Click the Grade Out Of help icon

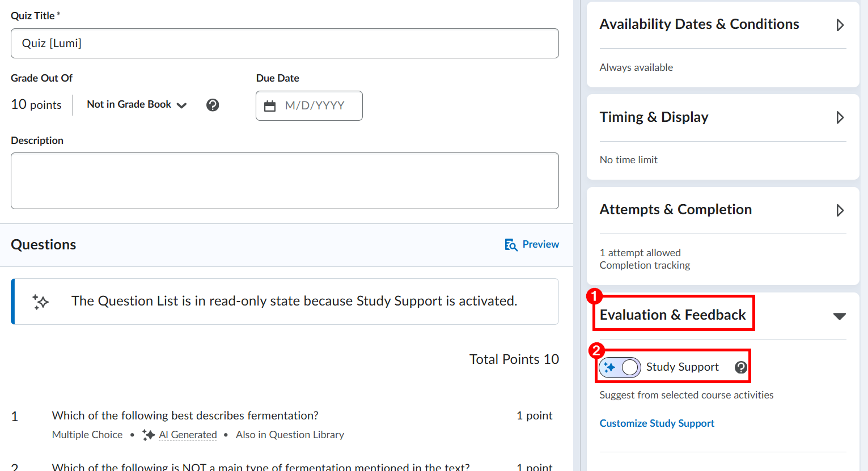tap(213, 105)
